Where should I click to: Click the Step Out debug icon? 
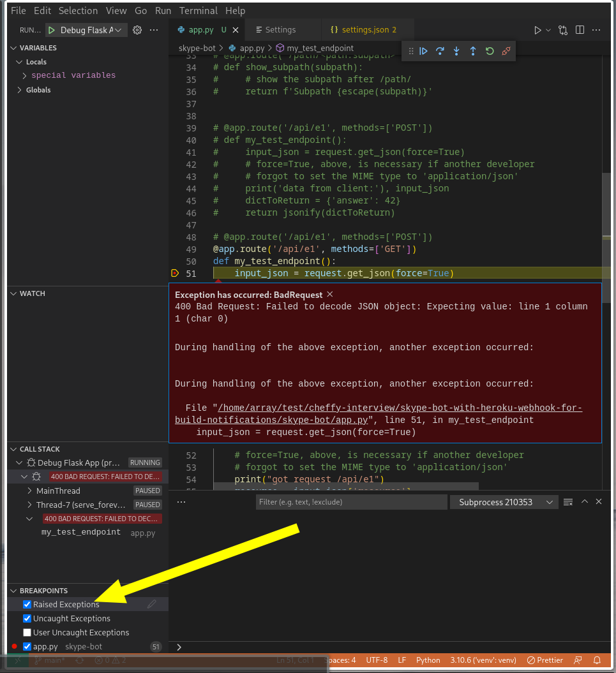pos(472,51)
